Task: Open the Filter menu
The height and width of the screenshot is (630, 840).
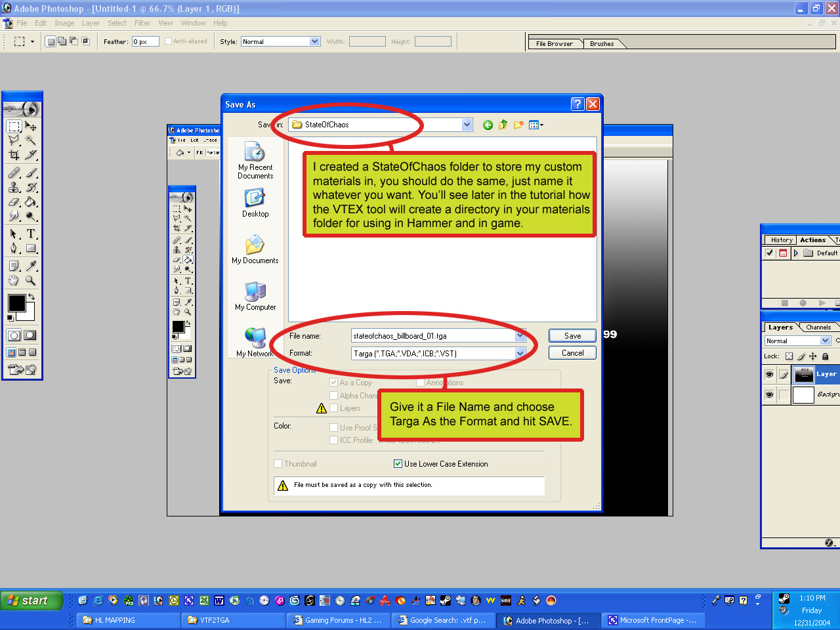Action: 142,23
